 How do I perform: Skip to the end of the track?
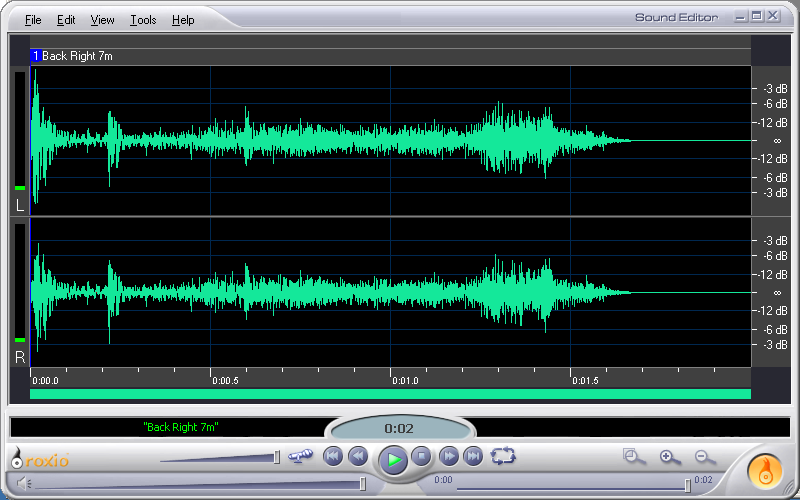click(474, 457)
